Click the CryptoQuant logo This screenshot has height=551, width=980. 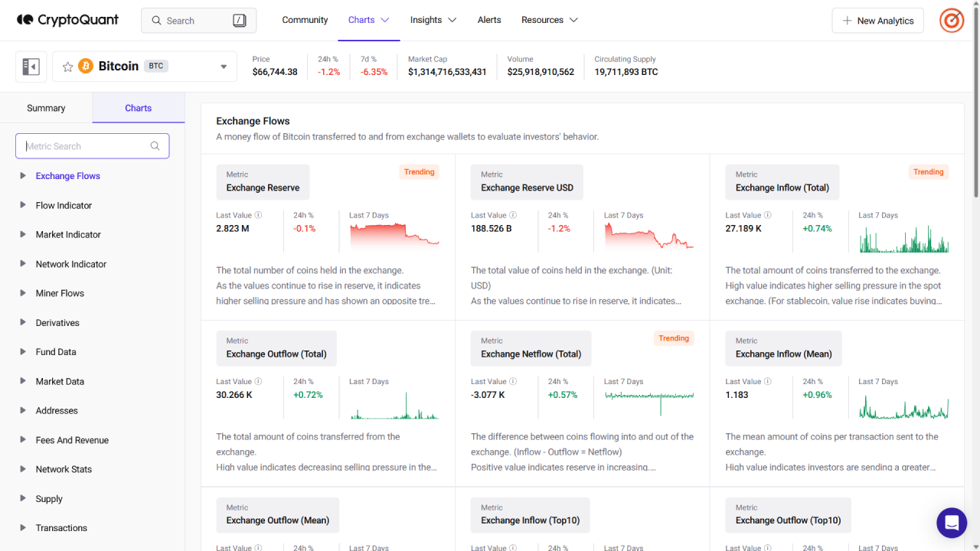(68, 20)
